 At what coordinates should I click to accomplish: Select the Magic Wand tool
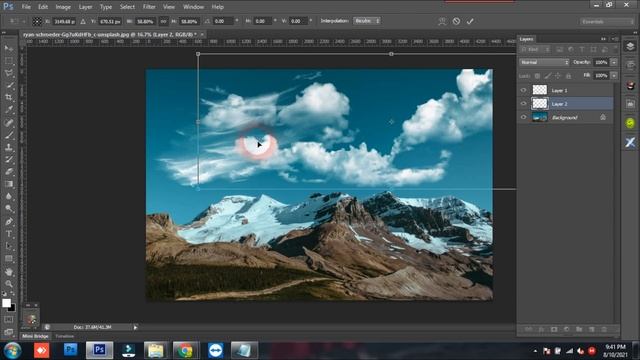[9, 85]
